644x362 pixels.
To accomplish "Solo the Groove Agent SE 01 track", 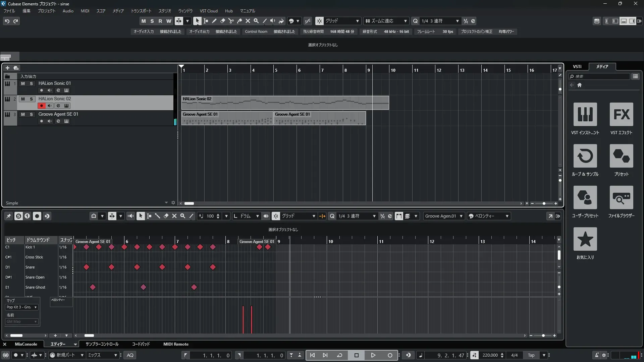I will click(x=31, y=114).
